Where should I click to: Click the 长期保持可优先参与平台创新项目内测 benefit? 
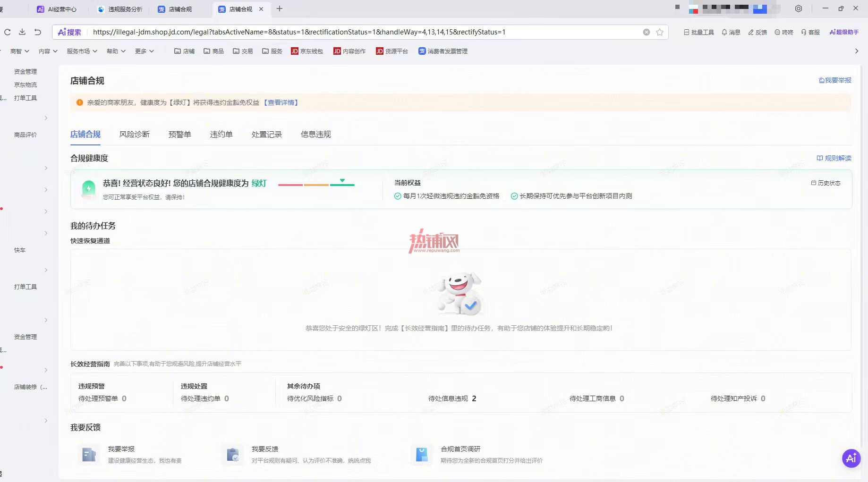tap(571, 196)
